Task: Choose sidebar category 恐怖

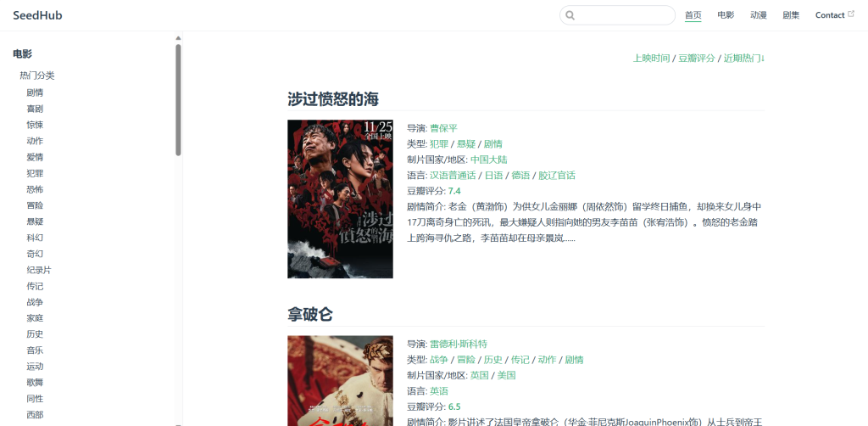Action: tap(35, 189)
